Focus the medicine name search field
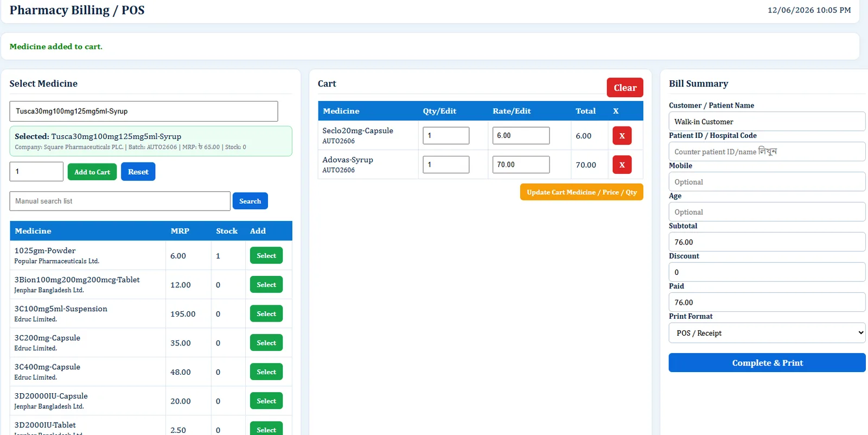Image resolution: width=868 pixels, height=435 pixels. tap(144, 111)
